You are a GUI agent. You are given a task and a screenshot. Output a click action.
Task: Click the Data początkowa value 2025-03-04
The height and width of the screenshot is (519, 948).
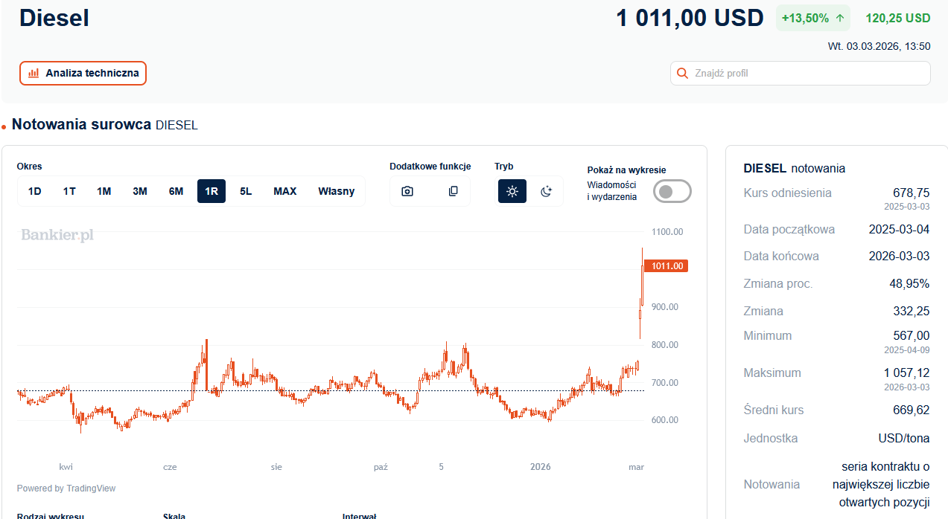point(899,229)
